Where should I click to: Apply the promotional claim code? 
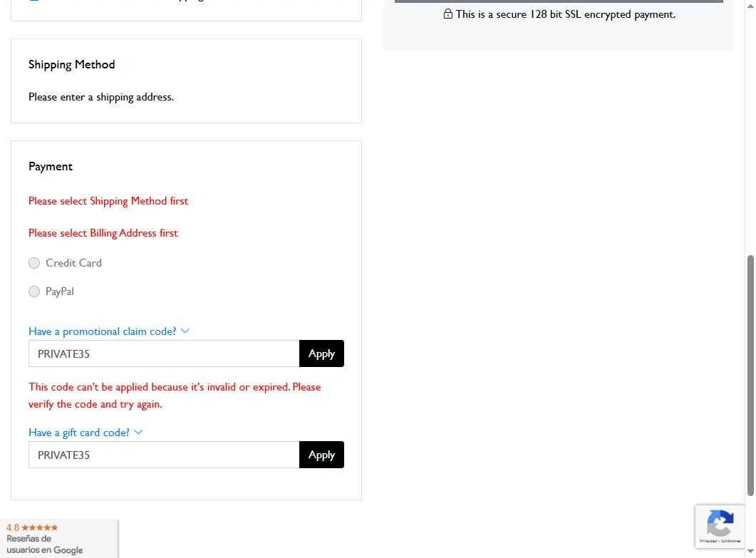point(321,353)
